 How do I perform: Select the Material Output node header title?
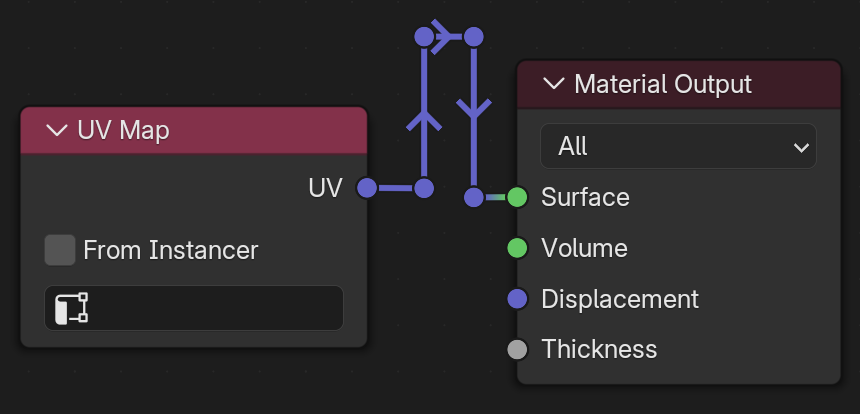(x=663, y=84)
